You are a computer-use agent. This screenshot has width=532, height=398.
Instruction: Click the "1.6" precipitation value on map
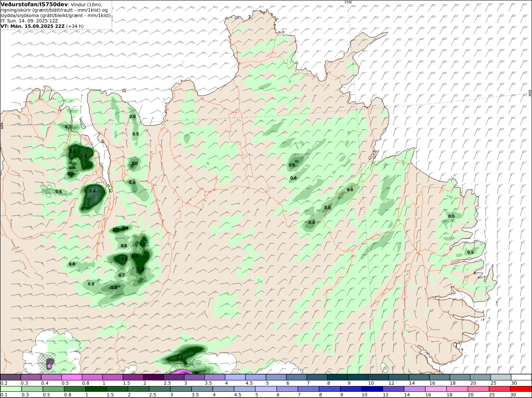pyautogui.click(x=140, y=270)
